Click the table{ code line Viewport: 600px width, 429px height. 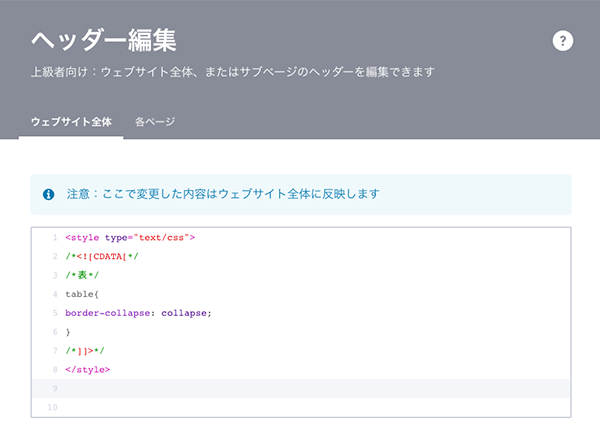pos(82,294)
